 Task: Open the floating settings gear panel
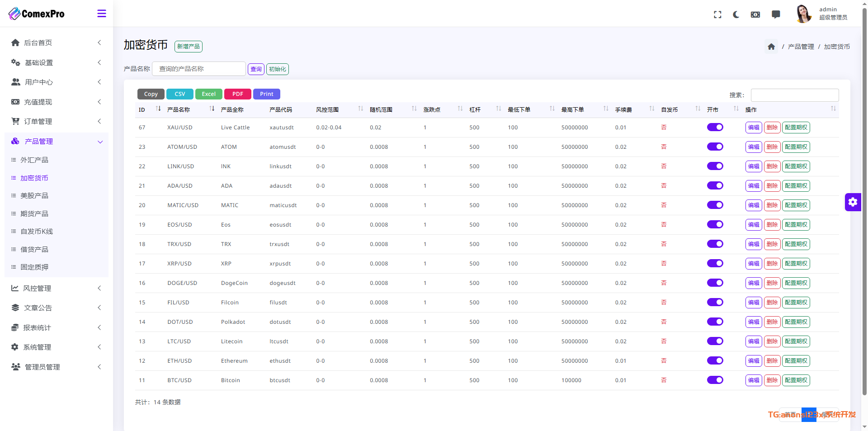[853, 202]
